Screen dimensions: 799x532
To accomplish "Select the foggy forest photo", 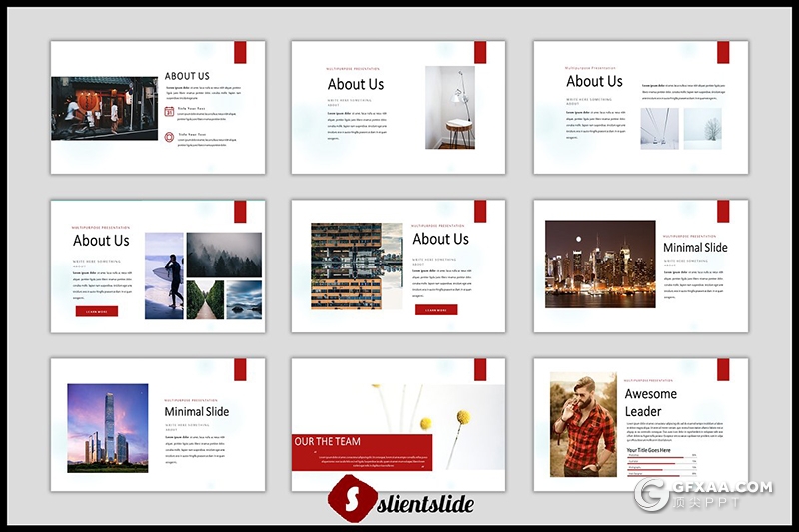I will [x=224, y=255].
